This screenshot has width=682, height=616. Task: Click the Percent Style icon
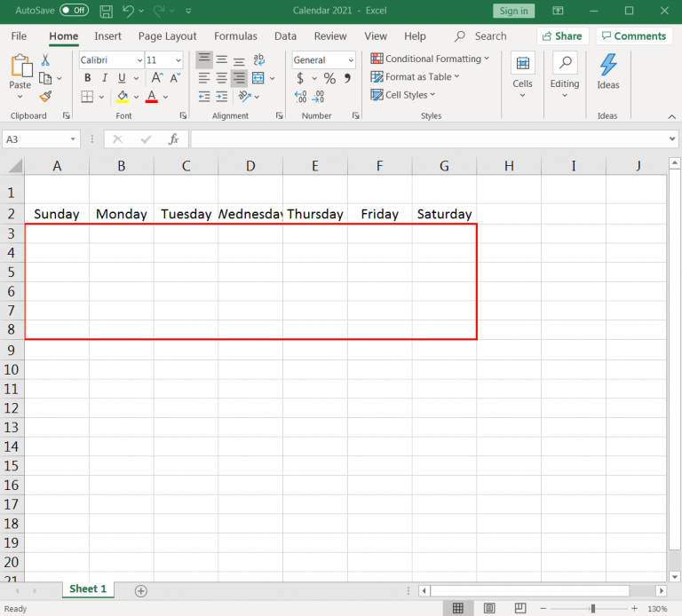pyautogui.click(x=329, y=78)
